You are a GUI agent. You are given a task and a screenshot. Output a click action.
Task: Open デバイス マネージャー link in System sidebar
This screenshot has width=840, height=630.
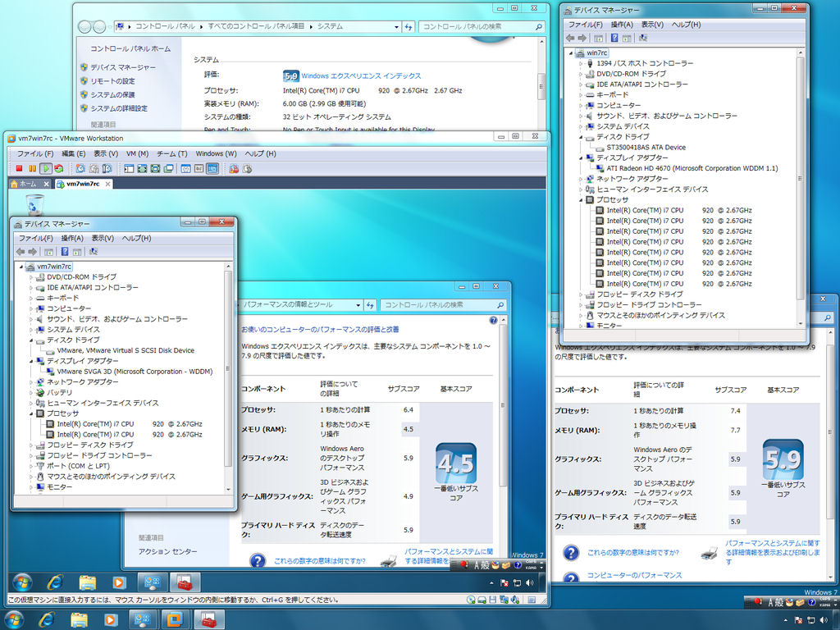point(123,67)
